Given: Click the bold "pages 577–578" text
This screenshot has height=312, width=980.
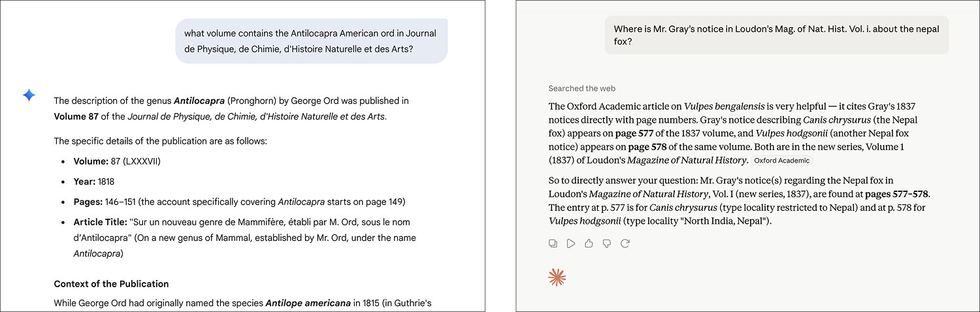Looking at the screenshot, I should click(897, 194).
